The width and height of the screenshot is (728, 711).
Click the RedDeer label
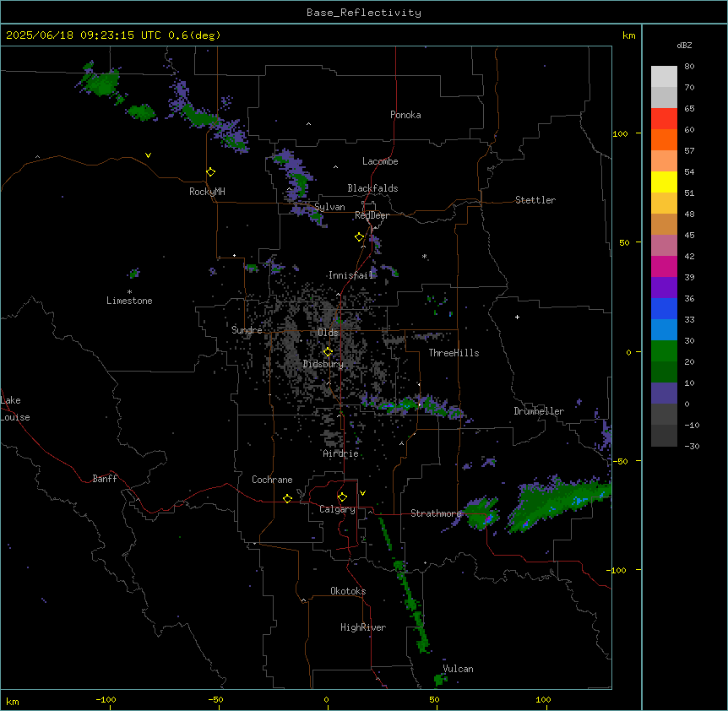coord(372,215)
